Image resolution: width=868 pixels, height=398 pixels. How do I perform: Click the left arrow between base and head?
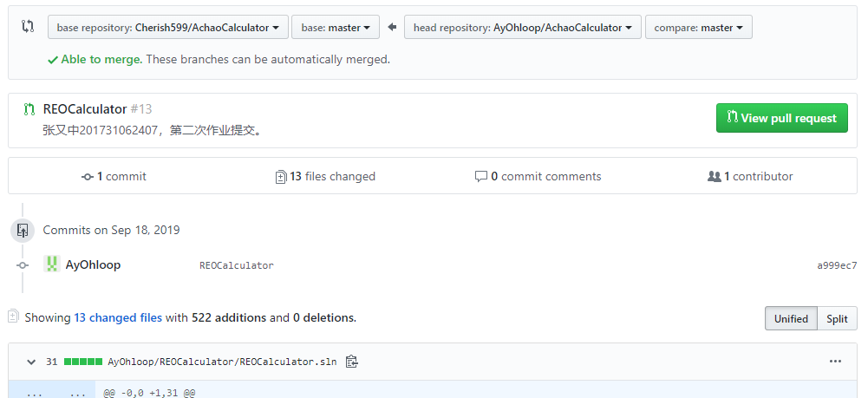[x=392, y=27]
